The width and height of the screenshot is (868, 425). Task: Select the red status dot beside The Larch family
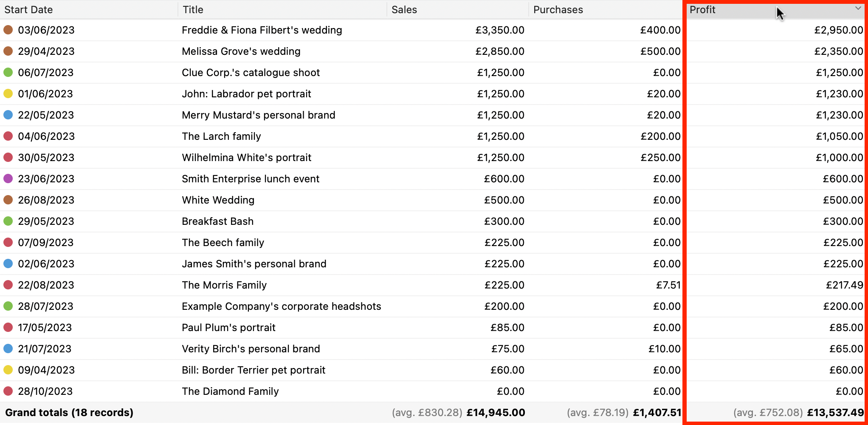(8, 136)
